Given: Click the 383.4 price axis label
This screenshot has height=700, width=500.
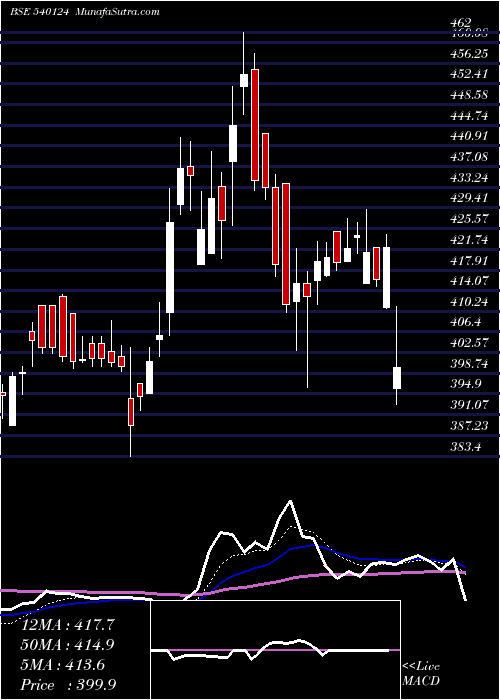Looking at the screenshot, I should coord(467,446).
